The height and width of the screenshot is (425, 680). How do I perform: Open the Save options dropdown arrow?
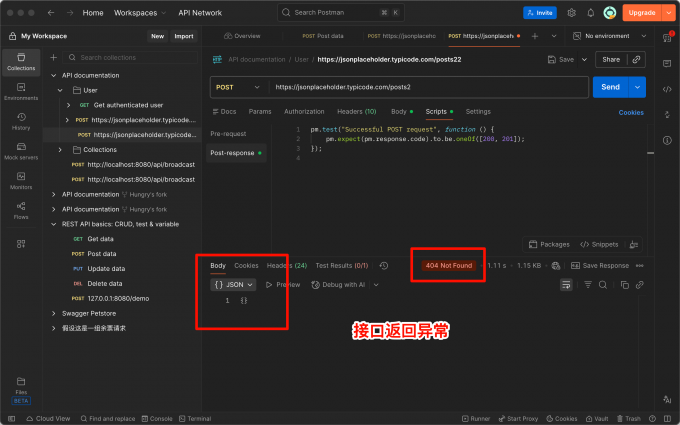(584, 59)
